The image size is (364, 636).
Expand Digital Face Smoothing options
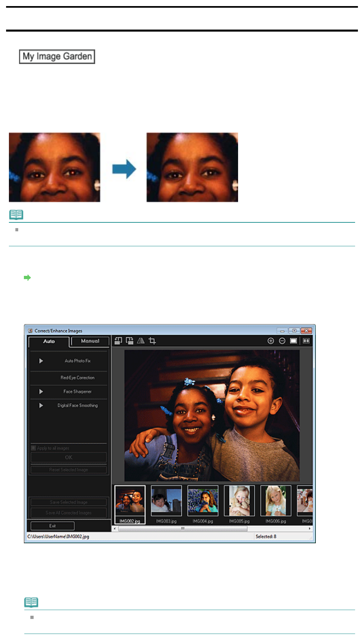pos(41,405)
